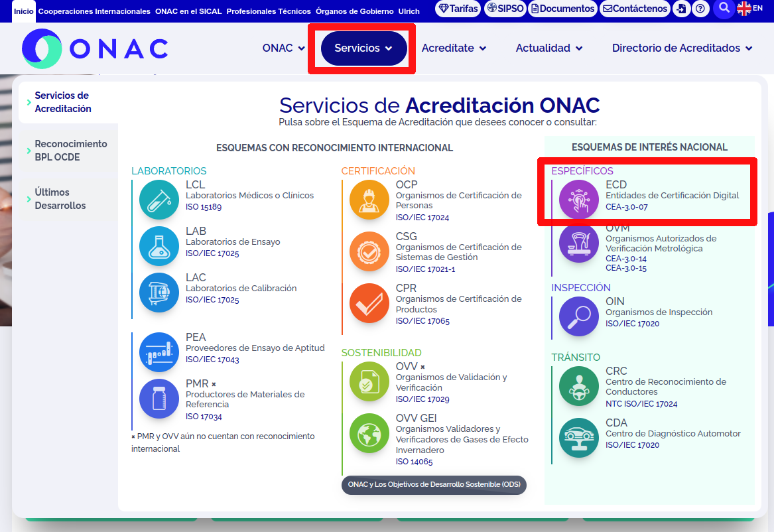The height and width of the screenshot is (532, 774).
Task: Click Entidades de Certificación Digital link
Action: [673, 196]
